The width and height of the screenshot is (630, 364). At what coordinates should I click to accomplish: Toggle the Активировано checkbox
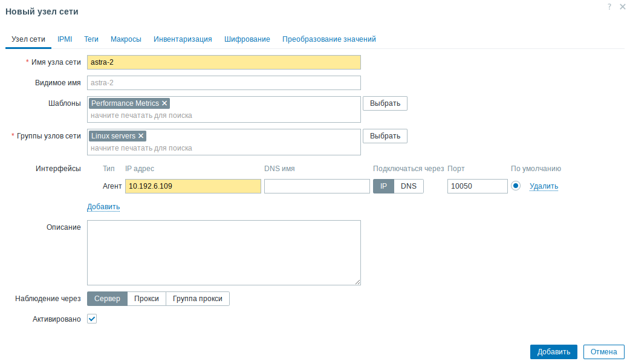click(x=92, y=319)
